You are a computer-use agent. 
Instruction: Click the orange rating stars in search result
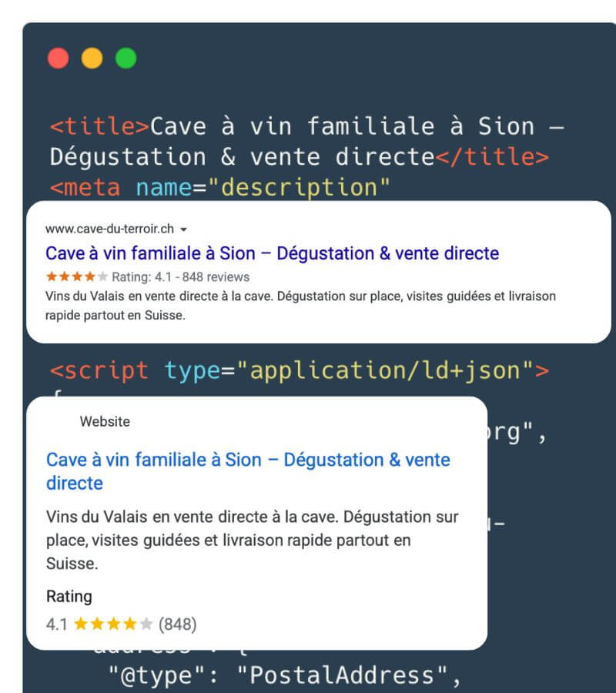[76, 276]
